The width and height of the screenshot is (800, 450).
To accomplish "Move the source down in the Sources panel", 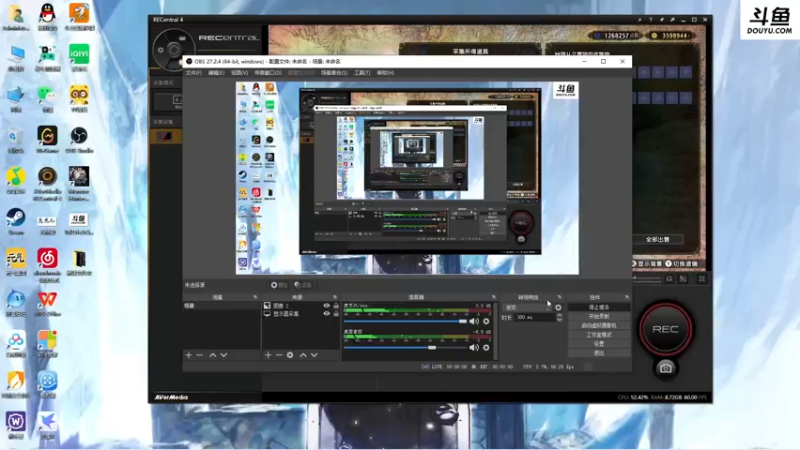I will point(314,355).
